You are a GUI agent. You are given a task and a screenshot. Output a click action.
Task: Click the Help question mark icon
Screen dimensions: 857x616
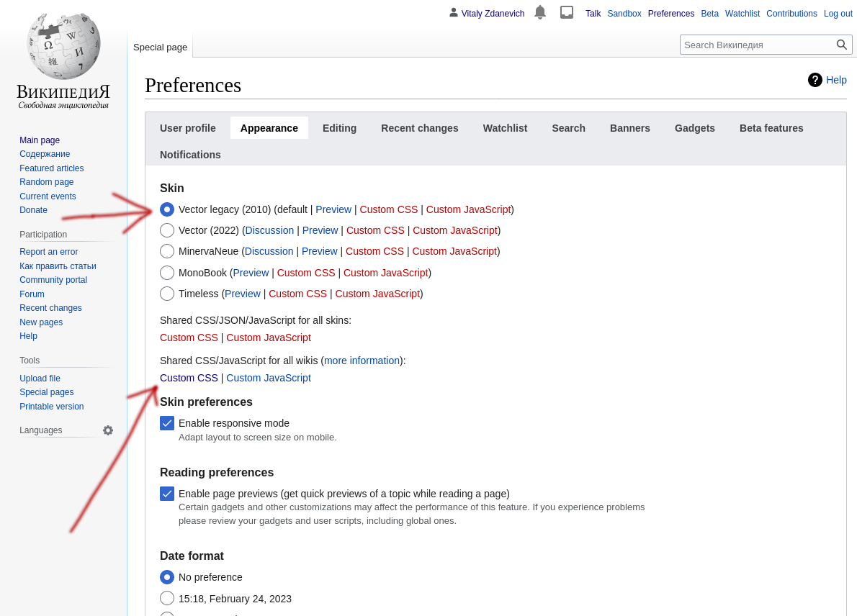pos(815,81)
